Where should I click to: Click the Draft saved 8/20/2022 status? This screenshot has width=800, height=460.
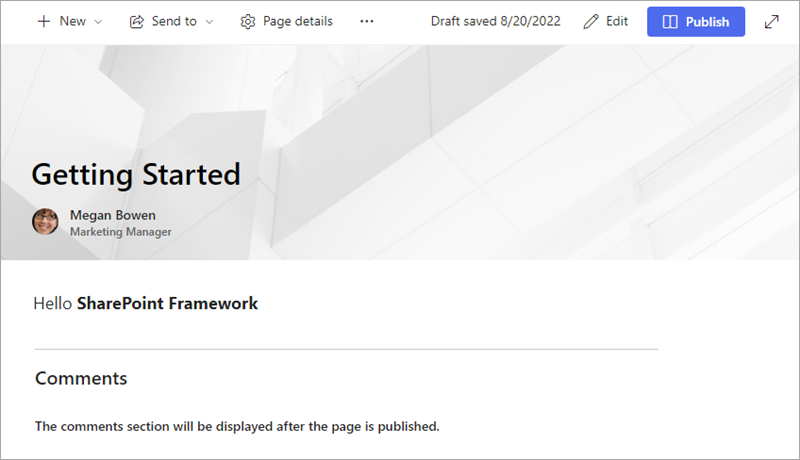[495, 21]
